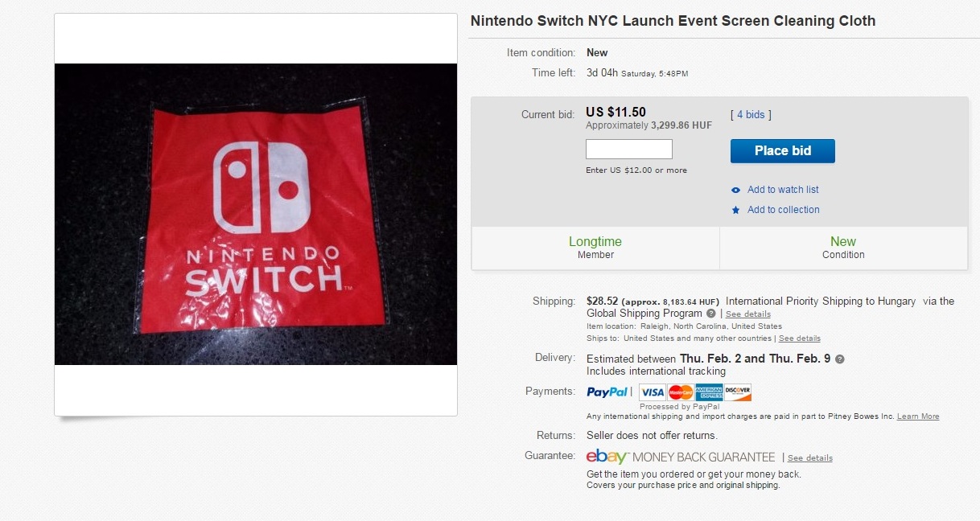
Task: View See details for Money Back Guarantee
Action: coord(809,458)
